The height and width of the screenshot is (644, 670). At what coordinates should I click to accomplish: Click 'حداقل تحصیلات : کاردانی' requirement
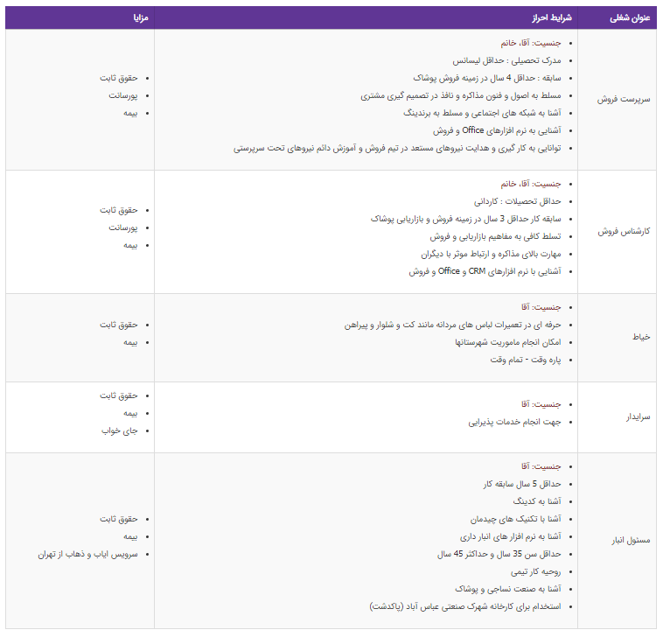click(518, 202)
